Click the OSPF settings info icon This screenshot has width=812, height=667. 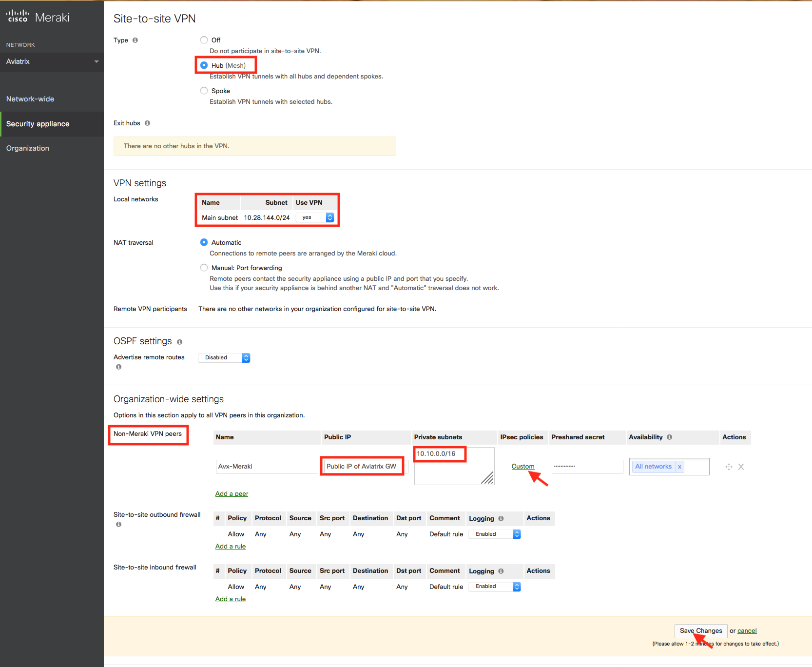179,342
